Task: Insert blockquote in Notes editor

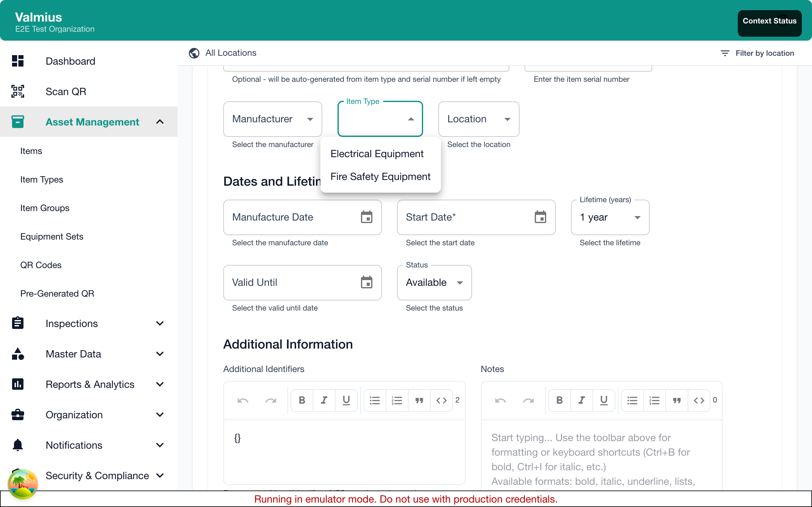Action: 677,400
